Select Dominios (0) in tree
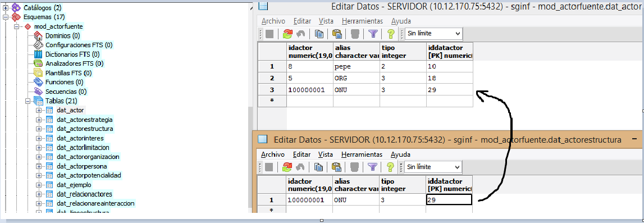Image resolution: width=644 pixels, height=223 pixels. click(62, 36)
